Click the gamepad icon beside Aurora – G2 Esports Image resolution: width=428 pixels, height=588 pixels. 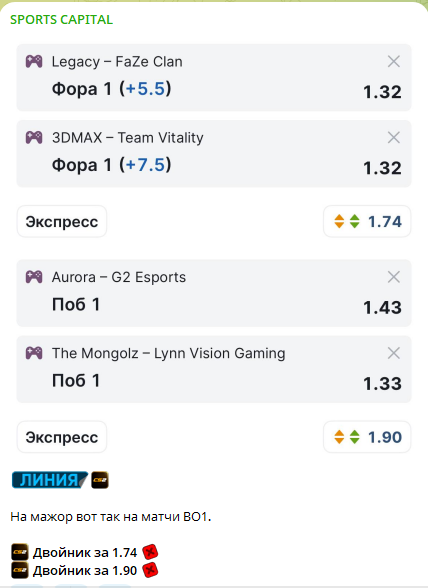(34, 277)
